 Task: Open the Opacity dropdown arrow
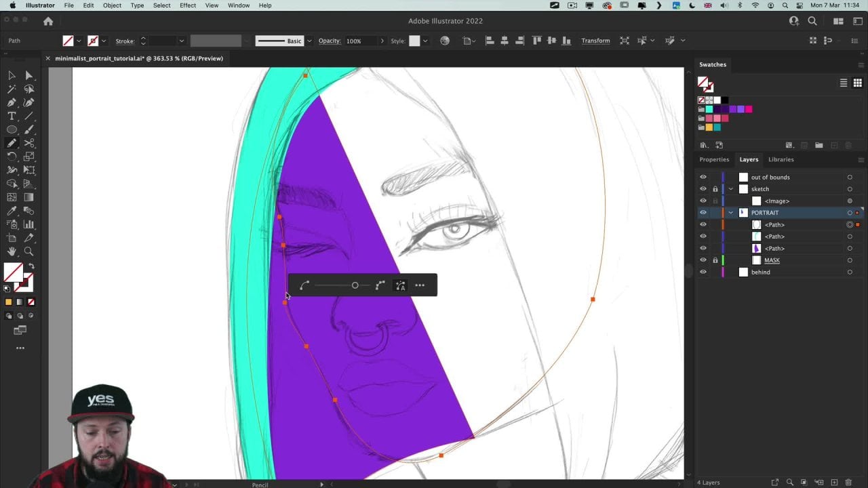pyautogui.click(x=382, y=41)
